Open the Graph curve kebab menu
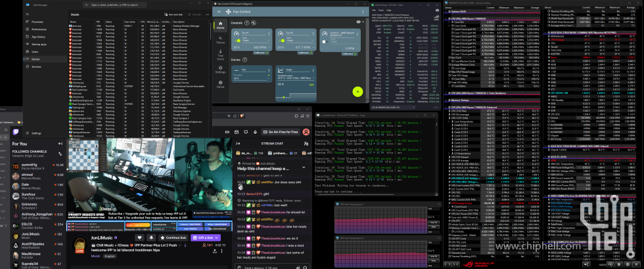 pyautogui.click(x=313, y=70)
